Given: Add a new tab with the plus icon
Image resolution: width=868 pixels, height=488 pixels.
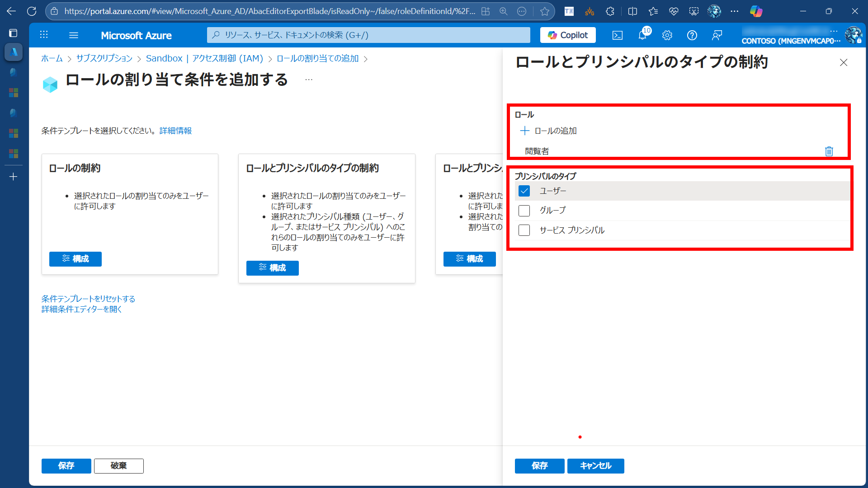Looking at the screenshot, I should coord(13,177).
